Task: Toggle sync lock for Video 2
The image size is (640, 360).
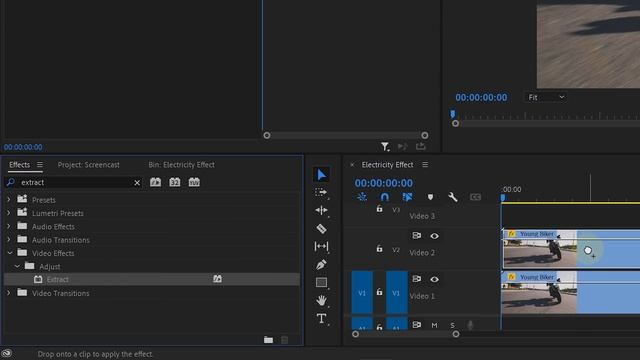Action: click(416, 236)
